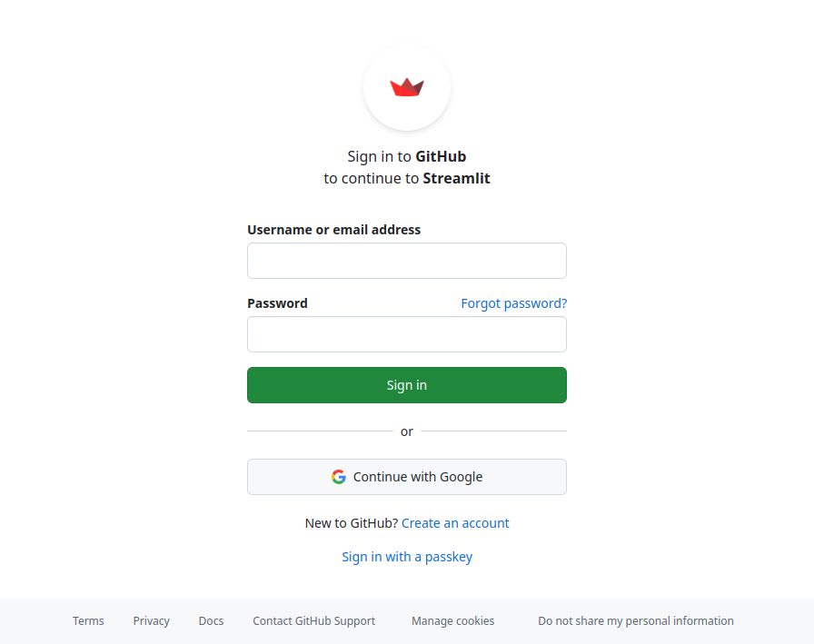The width and height of the screenshot is (814, 644).
Task: Focus the Password input field
Action: tap(407, 334)
